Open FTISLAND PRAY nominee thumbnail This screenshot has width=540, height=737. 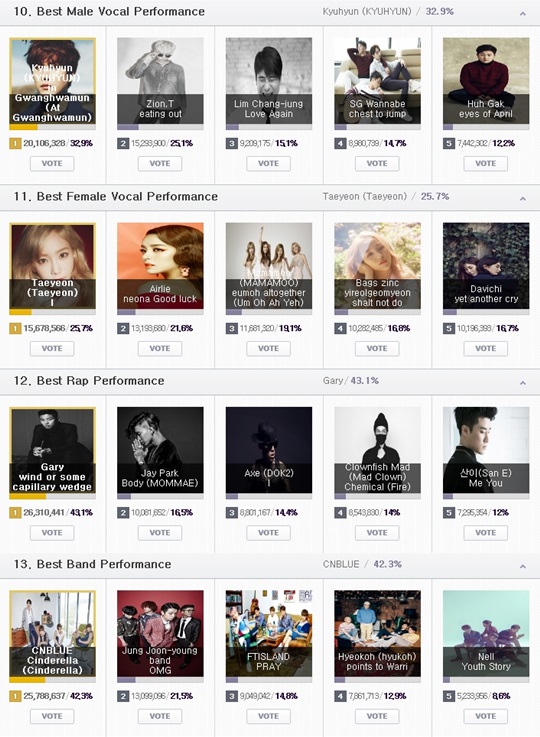click(269, 634)
